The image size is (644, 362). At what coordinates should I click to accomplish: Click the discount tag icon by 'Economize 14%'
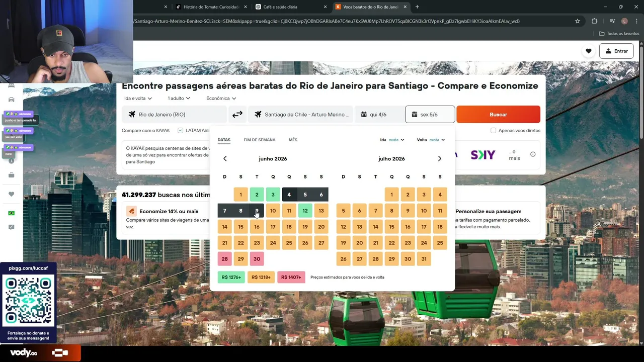(x=131, y=211)
